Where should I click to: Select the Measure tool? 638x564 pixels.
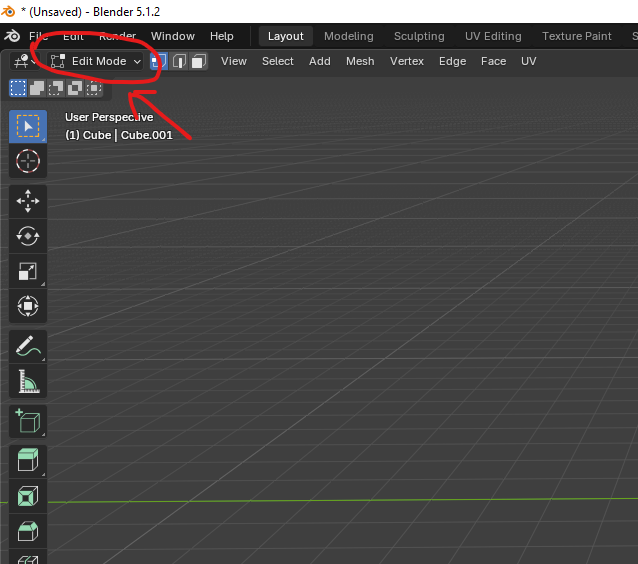[x=28, y=381]
